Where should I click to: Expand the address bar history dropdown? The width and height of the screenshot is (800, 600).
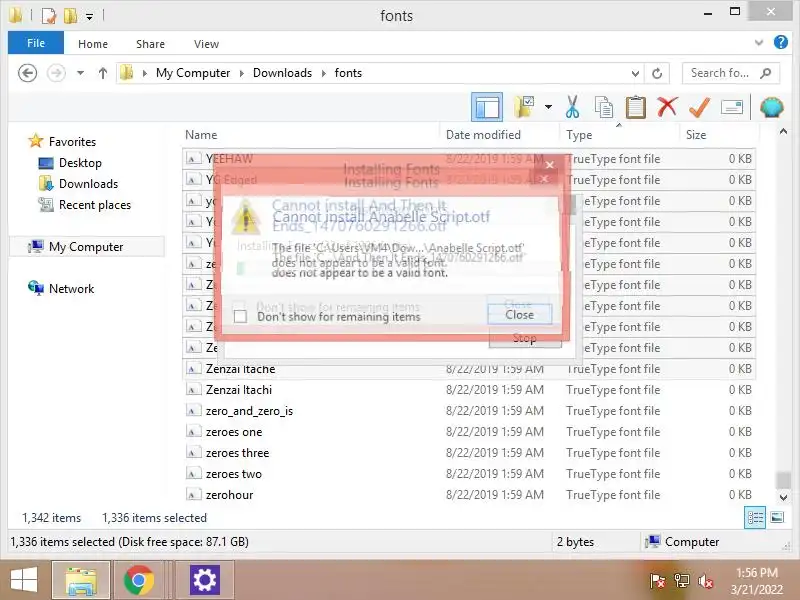pos(635,73)
